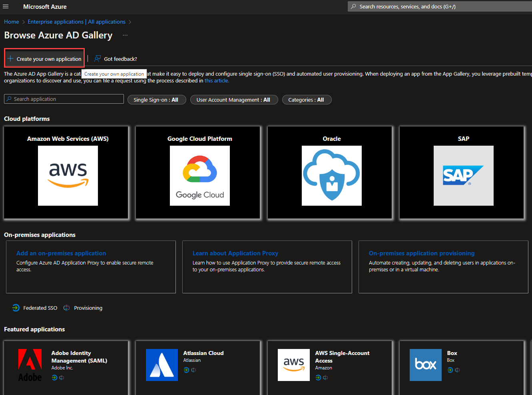This screenshot has width=532, height=395.
Task: Click the search magnifier icon in top bar
Action: click(x=353, y=6)
